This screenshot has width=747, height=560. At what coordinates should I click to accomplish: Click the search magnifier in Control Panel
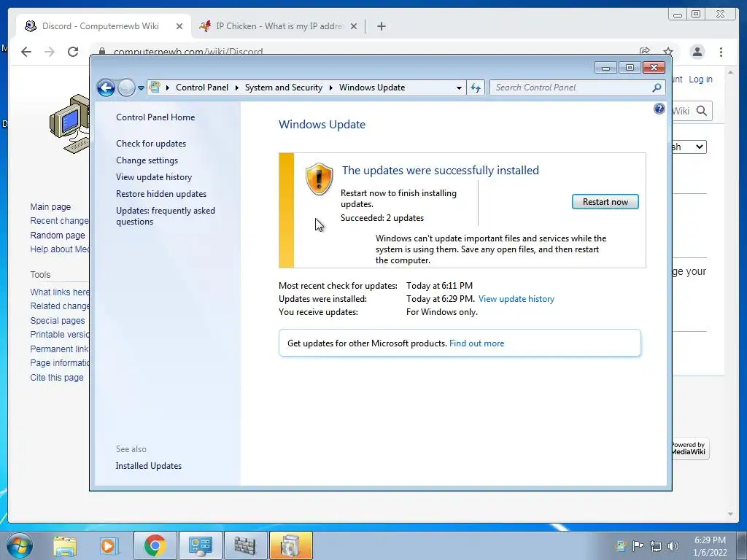(x=657, y=87)
